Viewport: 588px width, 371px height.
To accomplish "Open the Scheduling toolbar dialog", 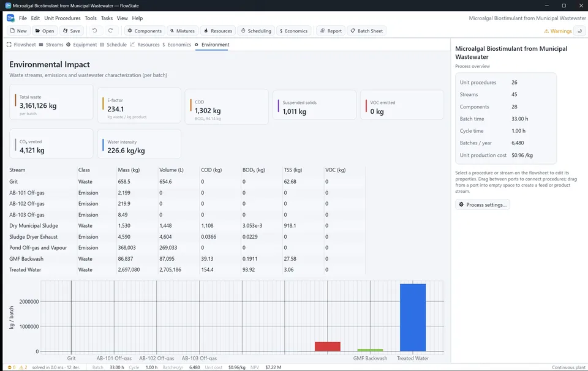I will (256, 31).
